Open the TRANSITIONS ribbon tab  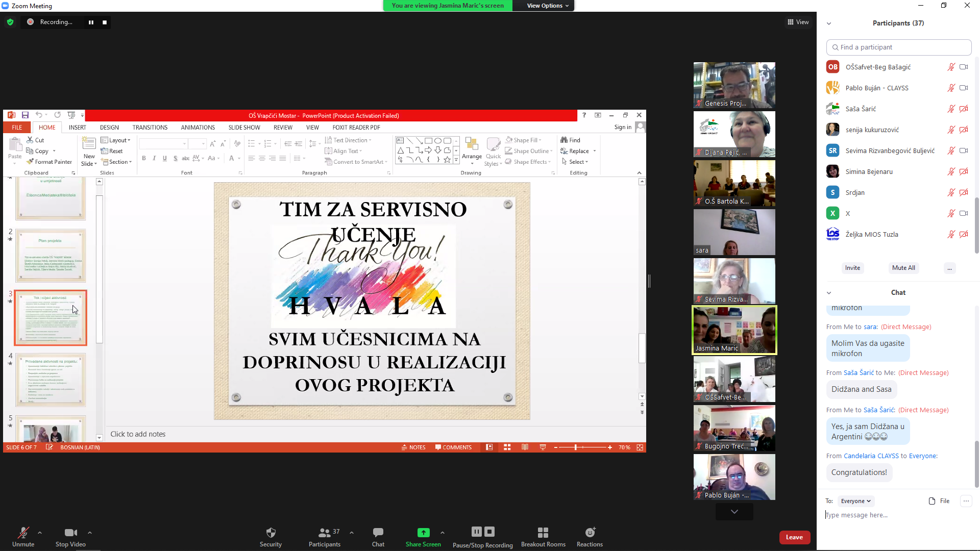click(150, 128)
